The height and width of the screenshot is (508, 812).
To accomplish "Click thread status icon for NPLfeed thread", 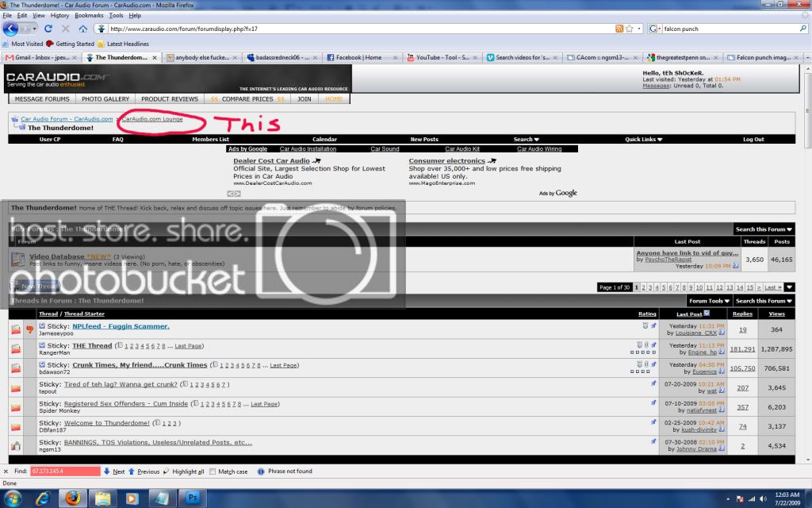I will 16,329.
